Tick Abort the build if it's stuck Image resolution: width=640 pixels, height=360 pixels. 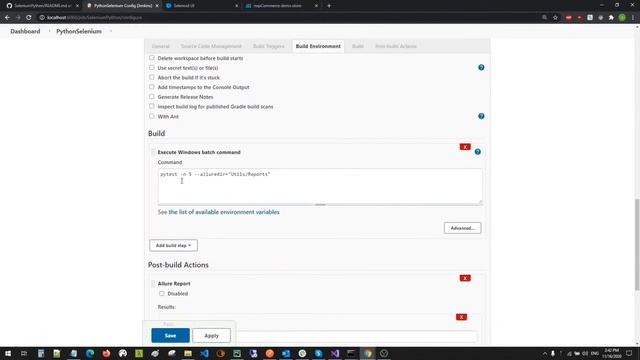pos(152,77)
